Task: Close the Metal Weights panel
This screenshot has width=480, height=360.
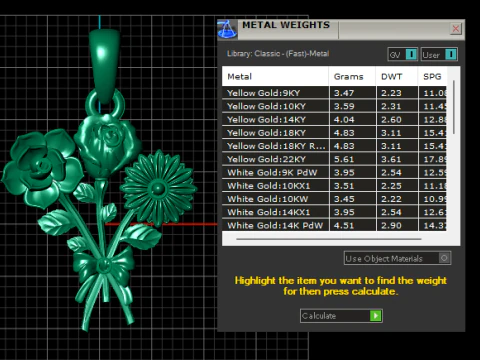Action: [x=455, y=29]
